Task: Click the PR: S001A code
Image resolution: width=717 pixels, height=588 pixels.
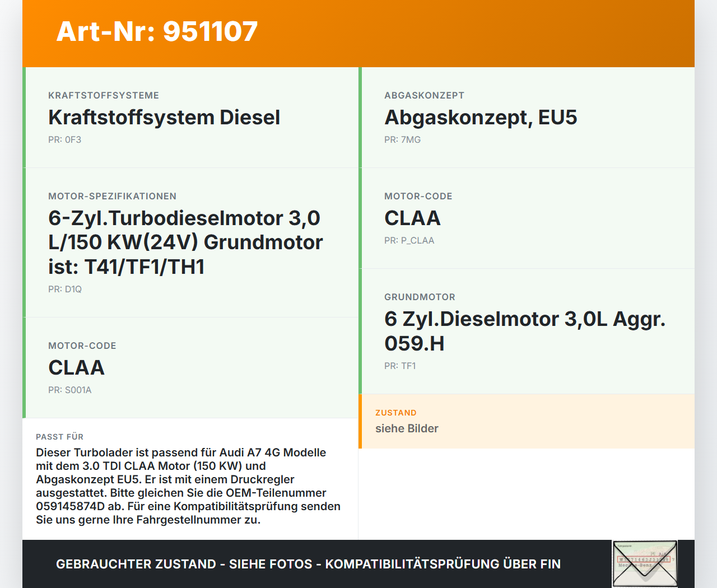Action: point(69,390)
